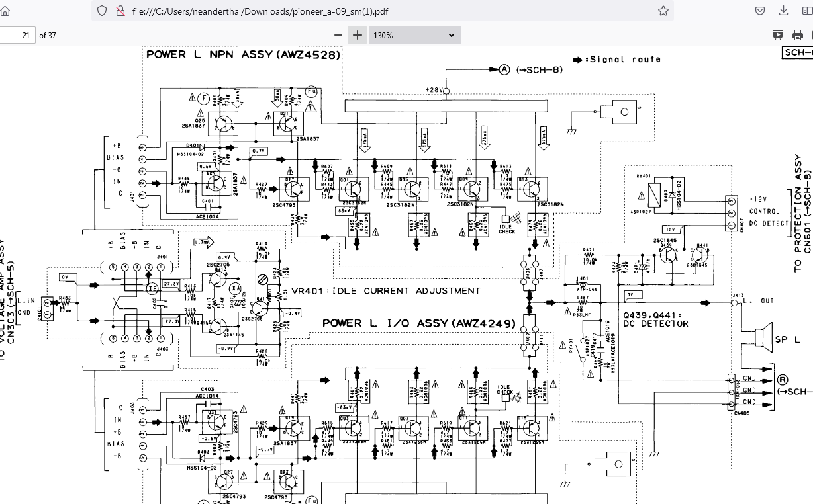This screenshot has height=504, width=813.
Task: Zoom out with the minus button
Action: 338,35
